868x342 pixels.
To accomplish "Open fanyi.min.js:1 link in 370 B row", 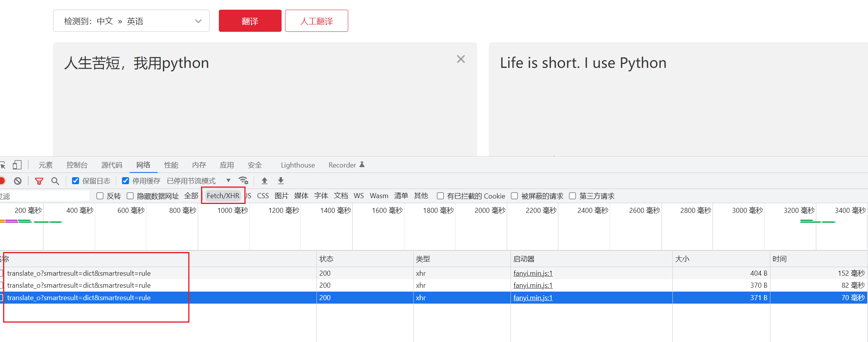I will [533, 285].
